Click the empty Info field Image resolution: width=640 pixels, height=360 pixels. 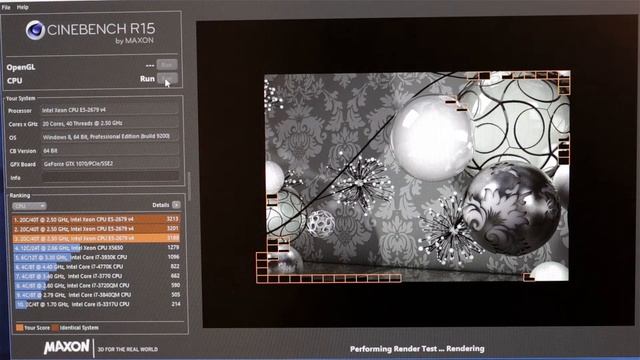110,177
